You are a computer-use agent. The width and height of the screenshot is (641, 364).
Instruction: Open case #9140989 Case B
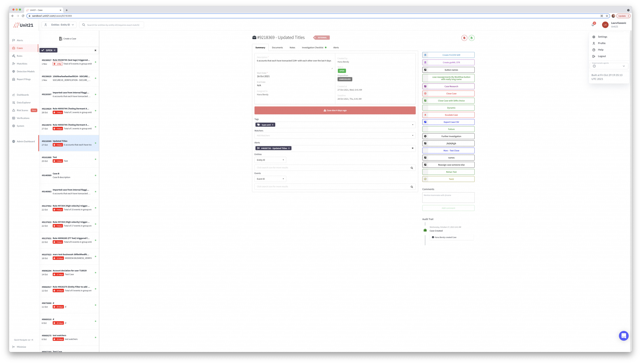(69, 176)
